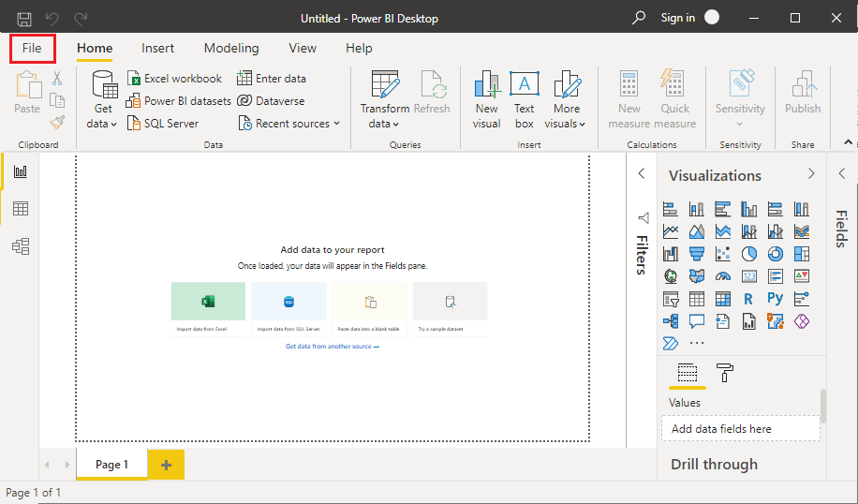Image resolution: width=858 pixels, height=504 pixels.
Task: Click Get data from another source link
Action: (x=332, y=347)
